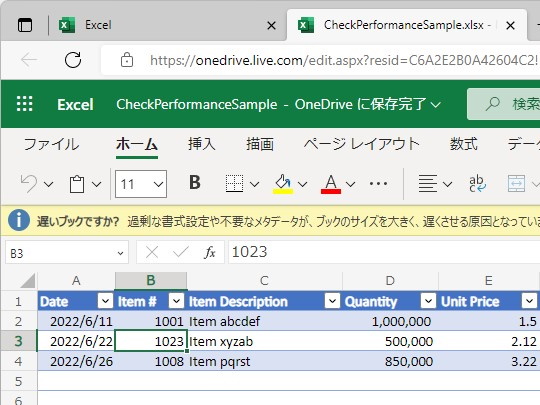Screen dimensions: 540x405
Task: Select all cells with corner triangle
Action: click(28, 281)
